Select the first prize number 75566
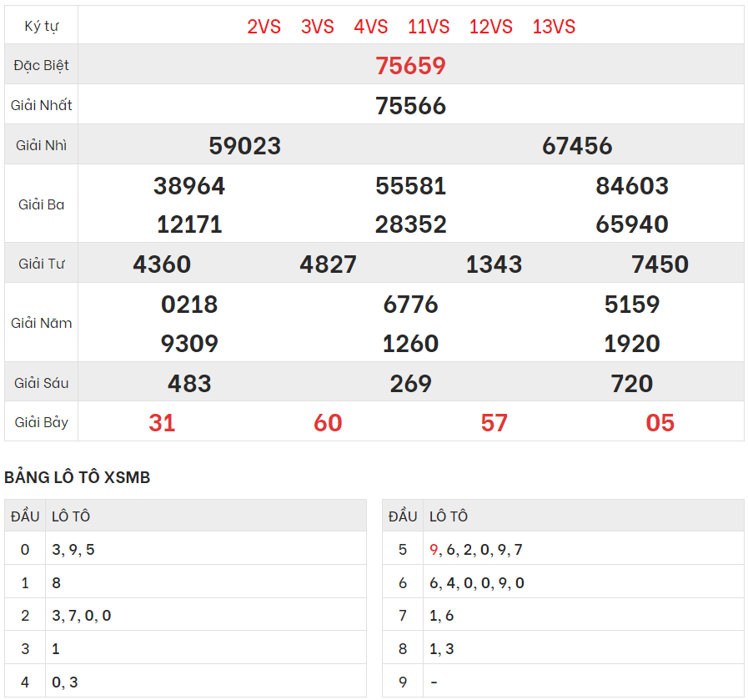 (x=410, y=106)
